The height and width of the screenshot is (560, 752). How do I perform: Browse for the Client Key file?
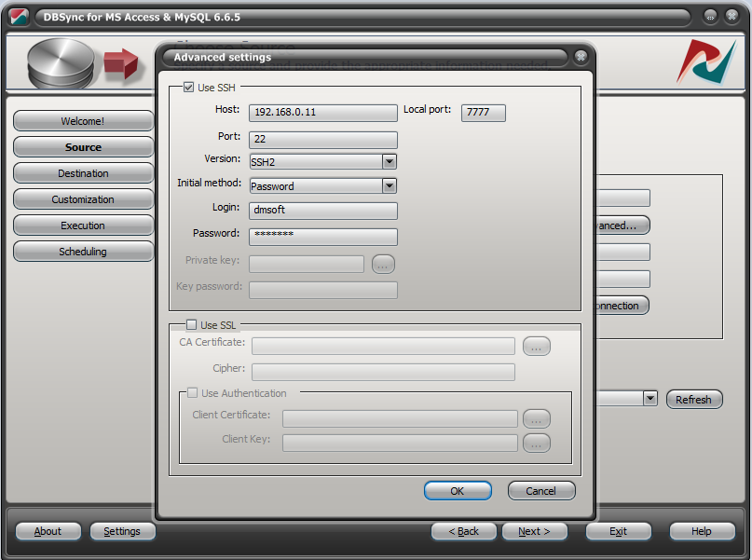pyautogui.click(x=536, y=443)
